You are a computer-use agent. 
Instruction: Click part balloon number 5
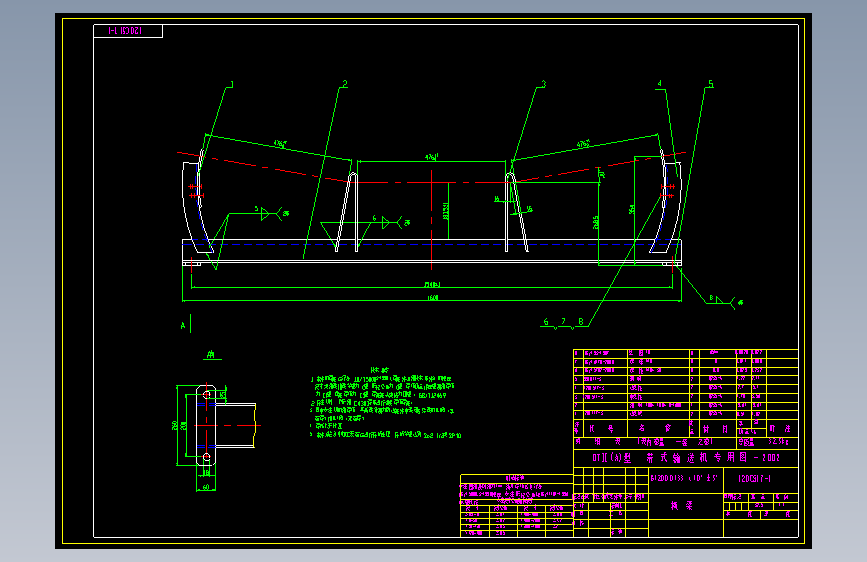[x=711, y=84]
